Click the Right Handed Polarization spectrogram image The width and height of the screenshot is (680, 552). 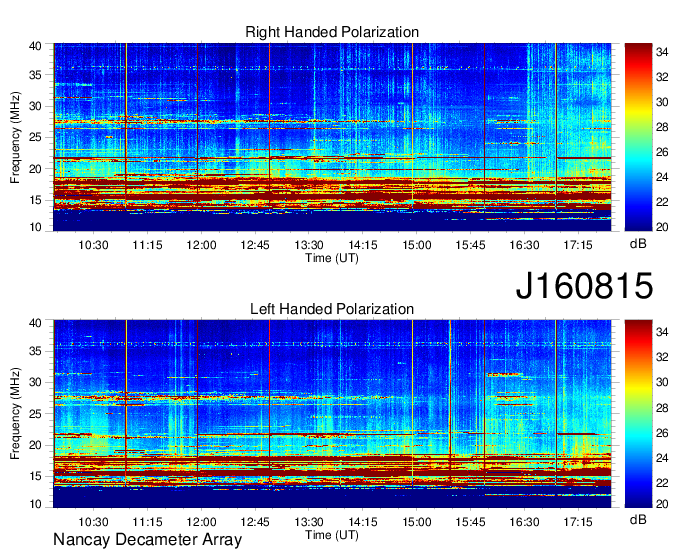(x=332, y=137)
